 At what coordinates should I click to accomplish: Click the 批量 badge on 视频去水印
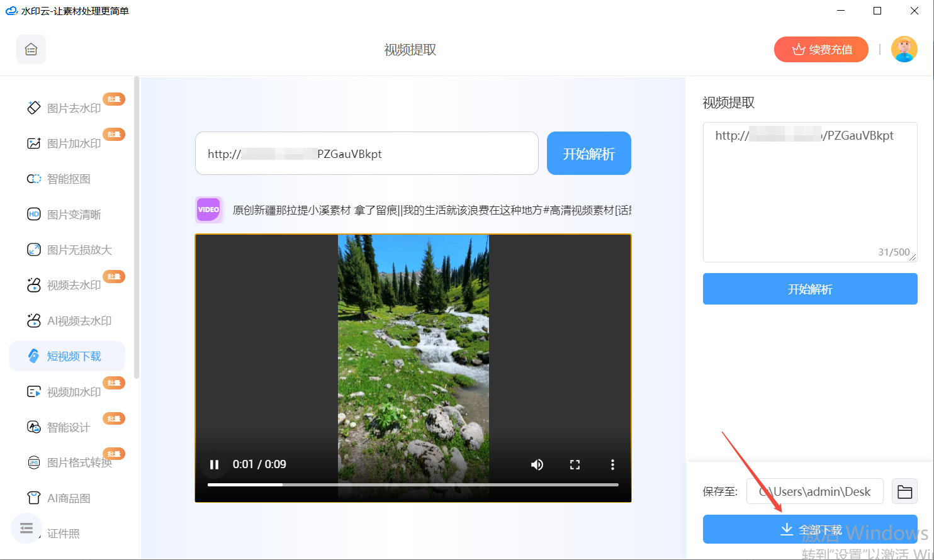[x=114, y=276]
